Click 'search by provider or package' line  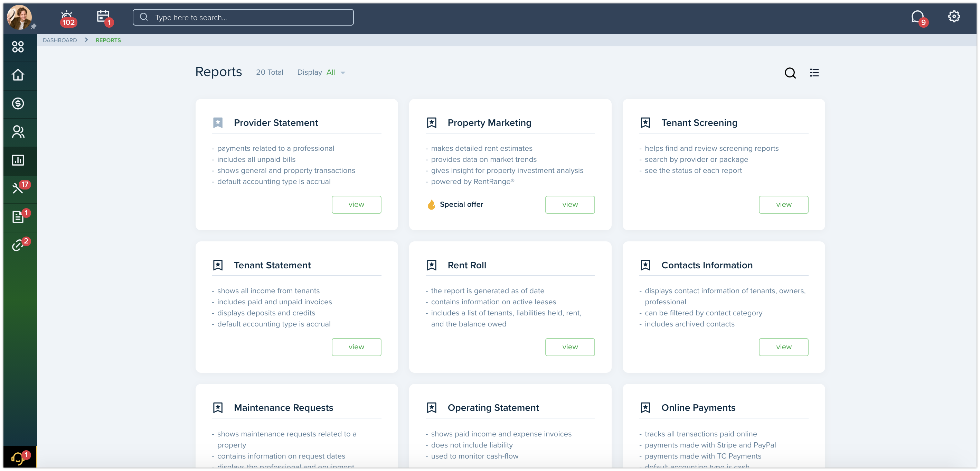696,159
